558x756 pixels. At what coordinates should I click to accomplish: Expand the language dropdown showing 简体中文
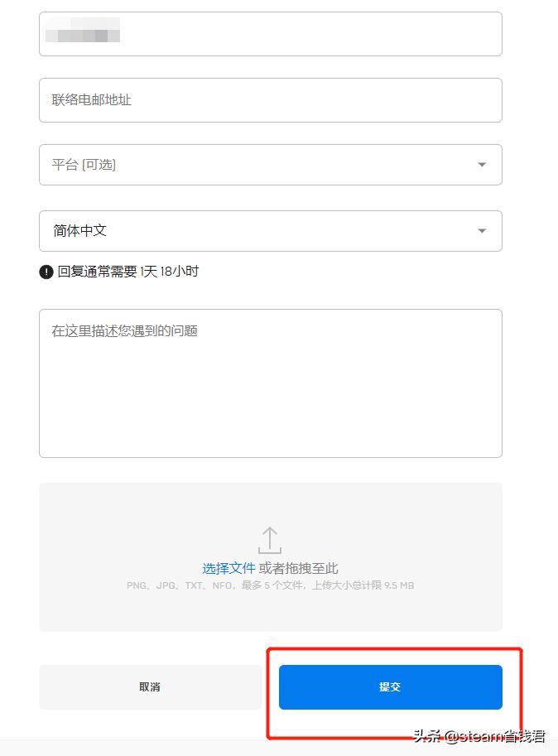271,231
